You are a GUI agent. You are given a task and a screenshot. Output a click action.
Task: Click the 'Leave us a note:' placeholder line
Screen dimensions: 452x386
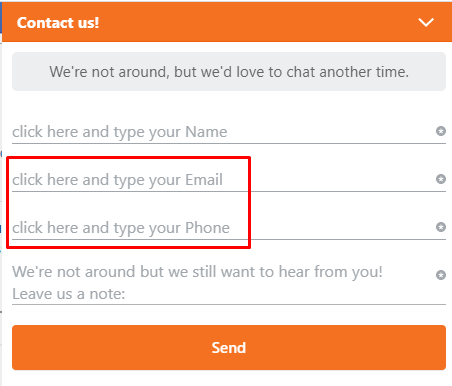(x=69, y=294)
